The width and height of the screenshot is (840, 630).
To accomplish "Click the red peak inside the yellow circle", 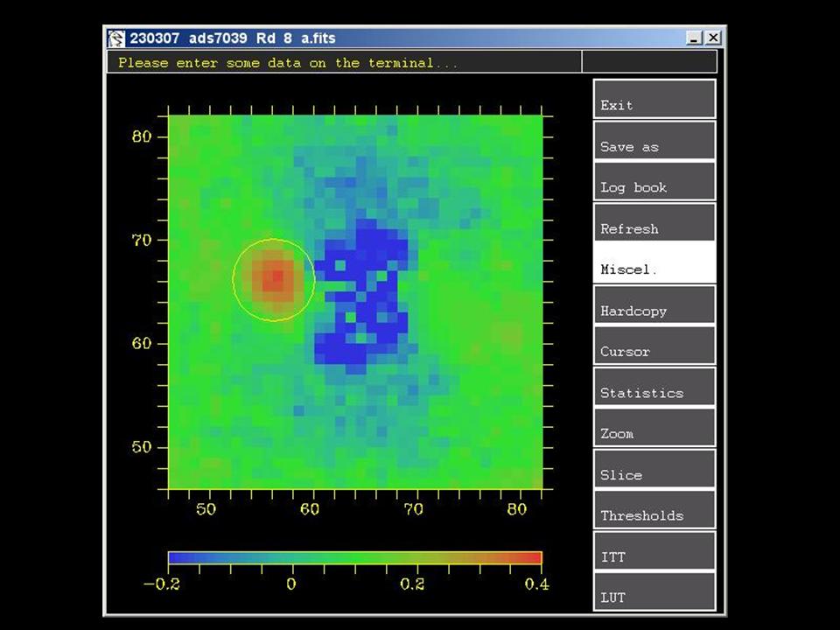I will (276, 278).
